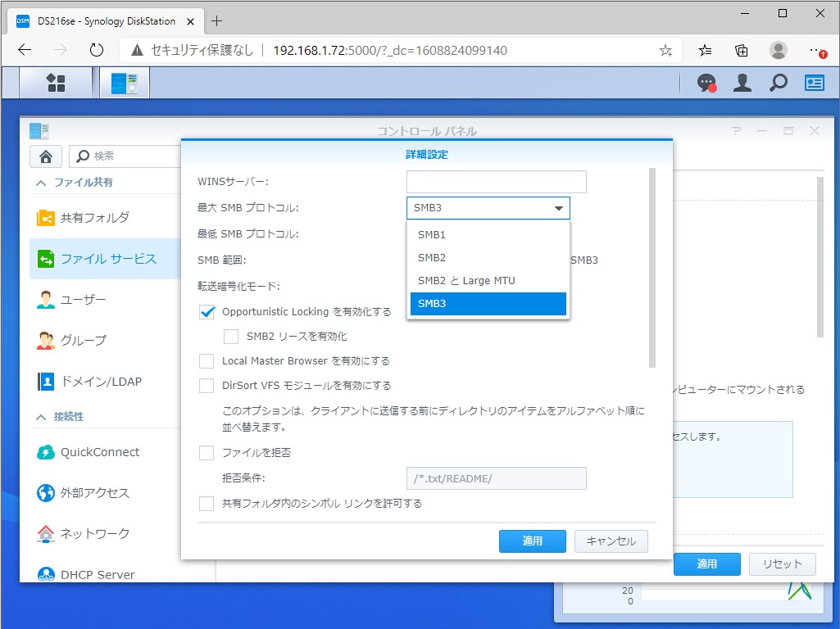840x629 pixels.
Task: Open the DSM search magnifier icon
Action: tap(778, 82)
